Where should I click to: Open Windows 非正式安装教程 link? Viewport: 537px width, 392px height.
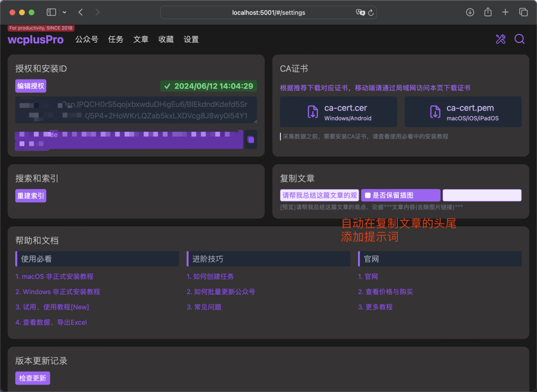pos(58,292)
